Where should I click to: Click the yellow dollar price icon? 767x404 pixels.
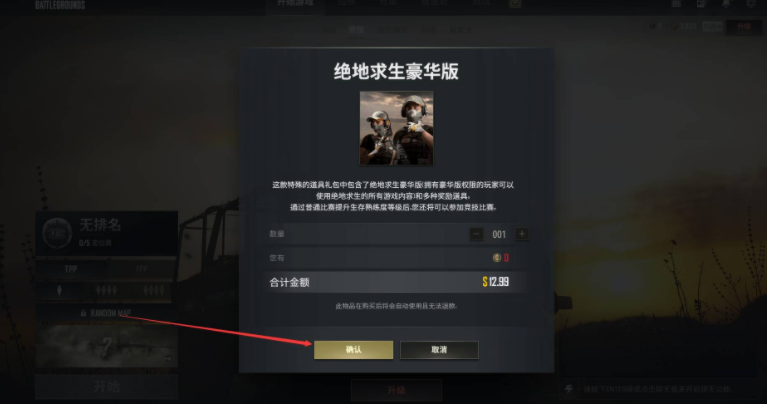tap(485, 282)
